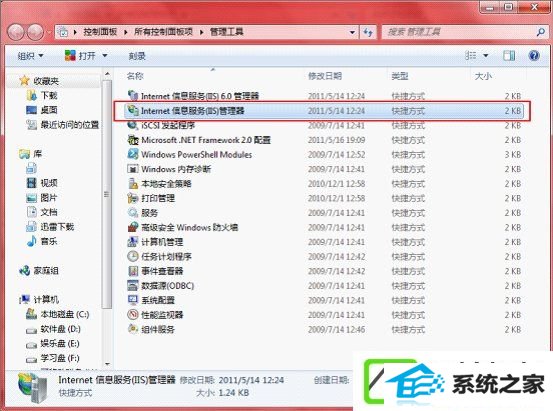Select the 任务计划程序 clock icon
Image resolution: width=553 pixels, height=411 pixels.
tap(133, 256)
